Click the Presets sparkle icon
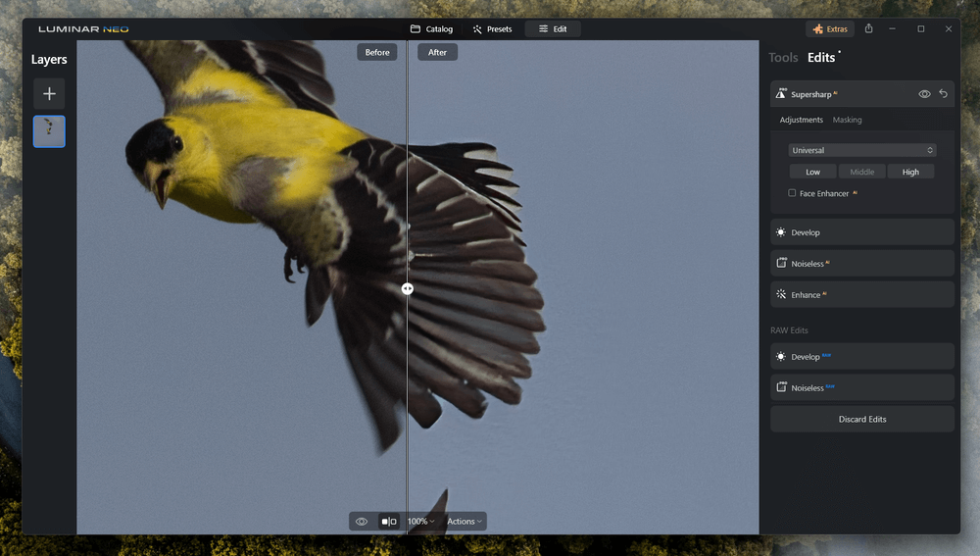Viewport: 980px width, 556px height. coord(477,29)
